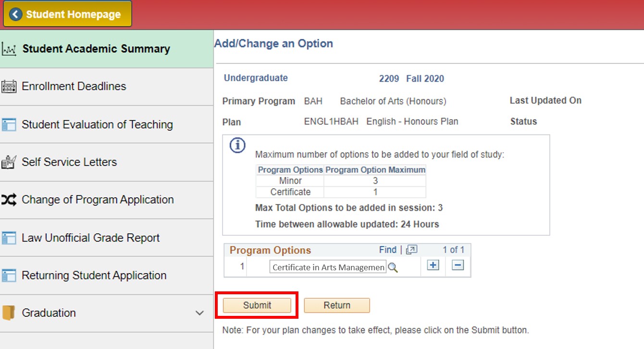644x349 pixels.
Task: Open the lookup magnifier beside Certificate field
Action: click(393, 267)
